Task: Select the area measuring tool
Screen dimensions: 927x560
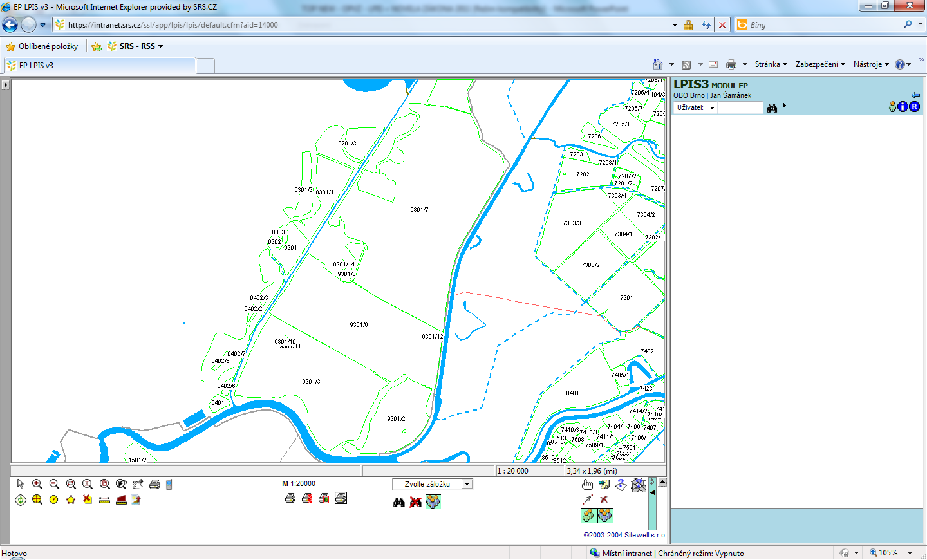Action: 121,500
